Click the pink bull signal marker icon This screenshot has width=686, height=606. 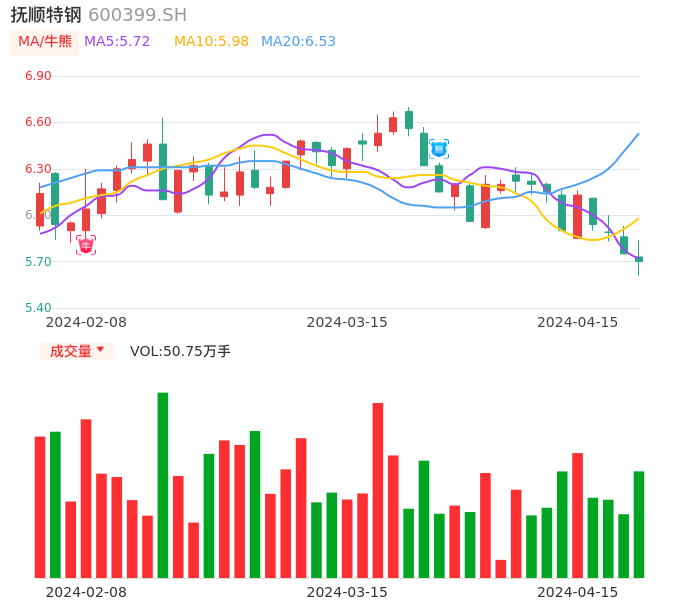coord(86,245)
